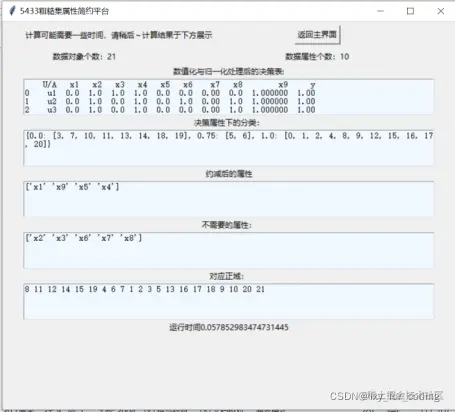This screenshot has height=412, width=455.
Task: Click the 决策属性下的分类 heading
Action: click(x=227, y=123)
